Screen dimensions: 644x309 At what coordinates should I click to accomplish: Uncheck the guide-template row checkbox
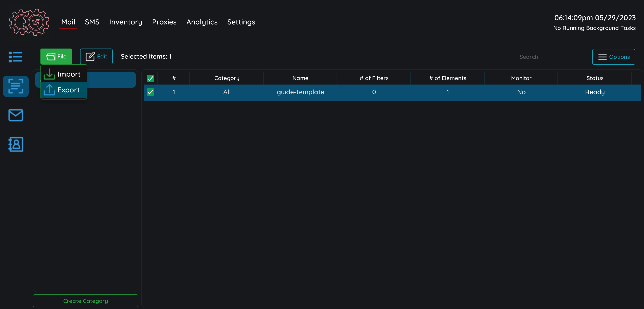point(150,92)
